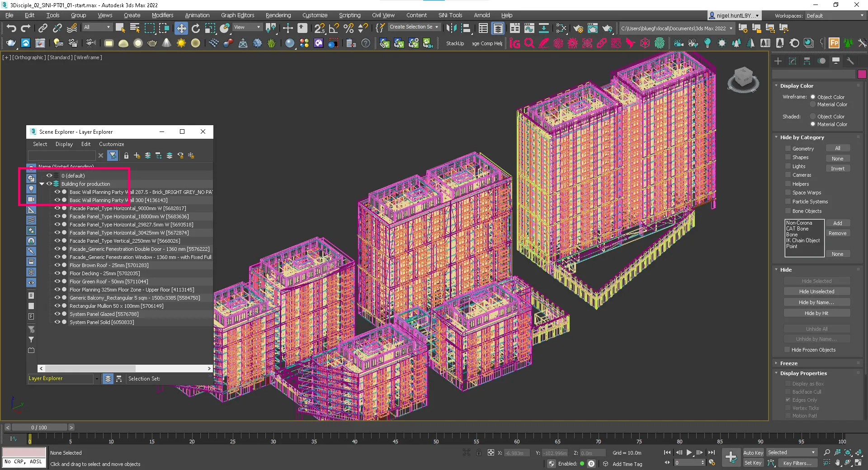Toggle the Angle Snap icon
This screenshot has height=470, width=868.
[x=334, y=28]
